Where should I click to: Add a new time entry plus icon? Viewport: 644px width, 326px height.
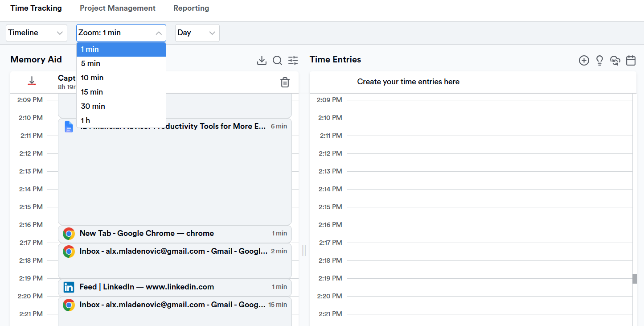(x=584, y=60)
